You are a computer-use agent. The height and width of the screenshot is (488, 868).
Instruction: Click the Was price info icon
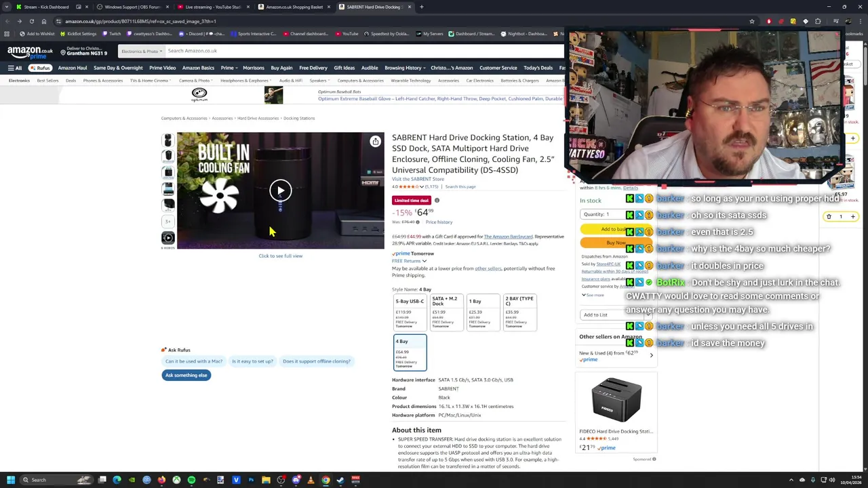tap(418, 222)
